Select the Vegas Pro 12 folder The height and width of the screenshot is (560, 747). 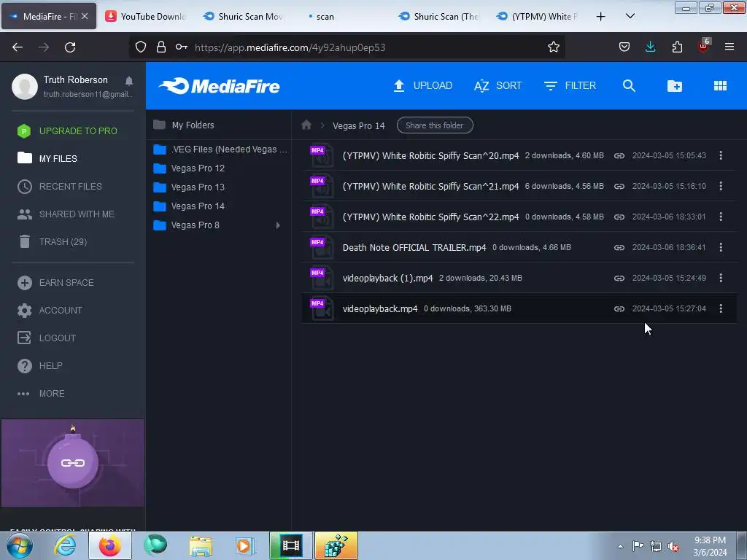189,168
